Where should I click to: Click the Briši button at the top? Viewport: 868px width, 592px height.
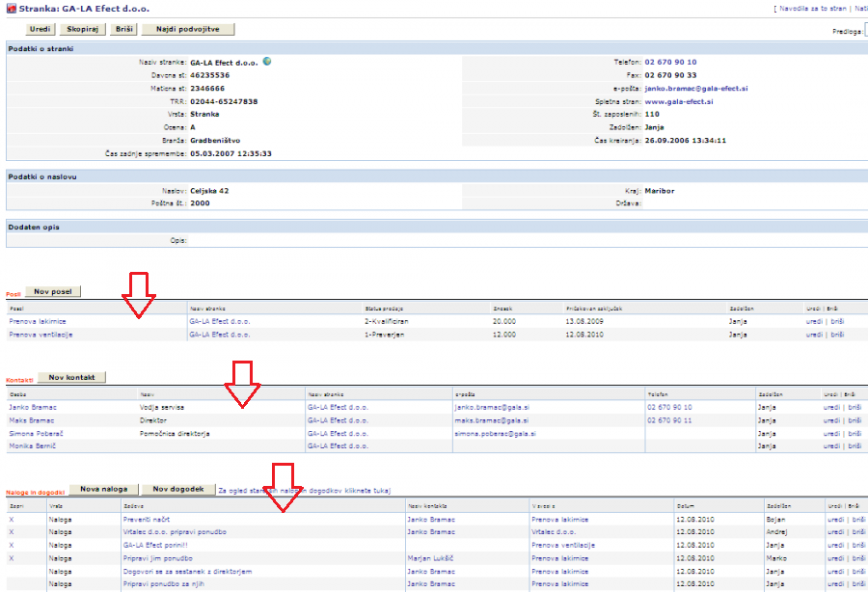[124, 30]
